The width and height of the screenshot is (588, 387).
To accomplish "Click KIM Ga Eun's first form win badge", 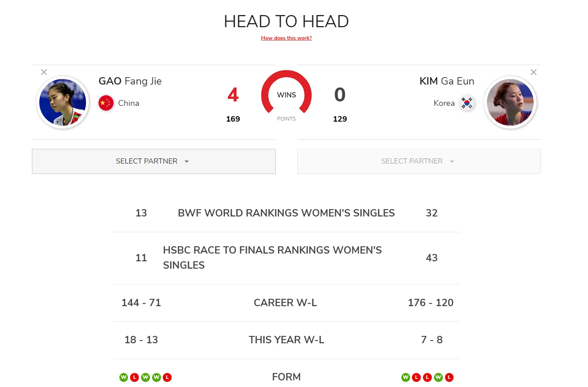I will [406, 377].
